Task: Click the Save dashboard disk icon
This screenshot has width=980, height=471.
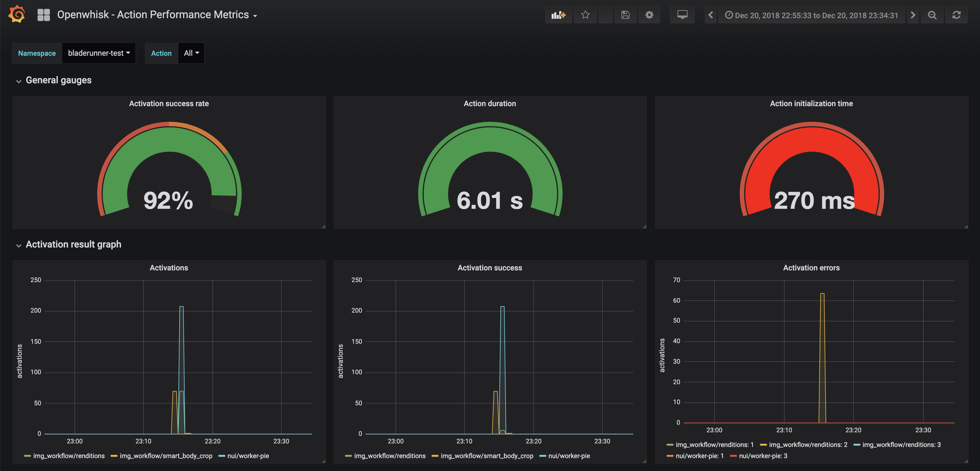Action: click(x=625, y=15)
